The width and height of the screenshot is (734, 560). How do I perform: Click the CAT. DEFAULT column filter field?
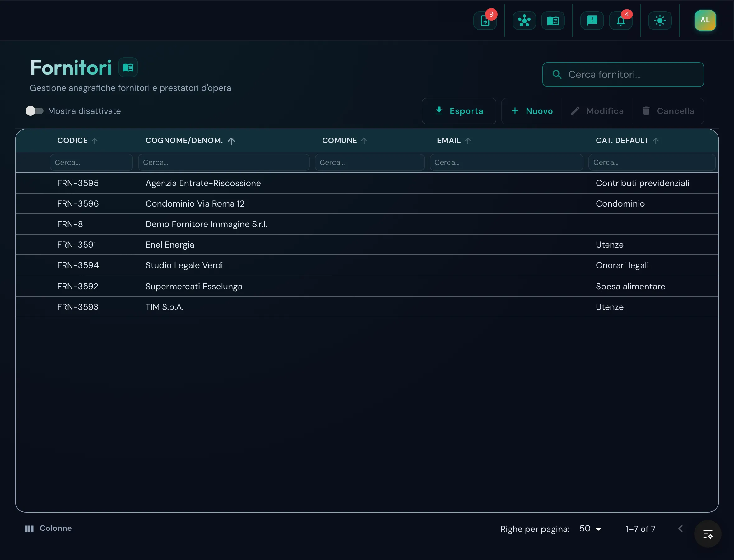(x=652, y=162)
